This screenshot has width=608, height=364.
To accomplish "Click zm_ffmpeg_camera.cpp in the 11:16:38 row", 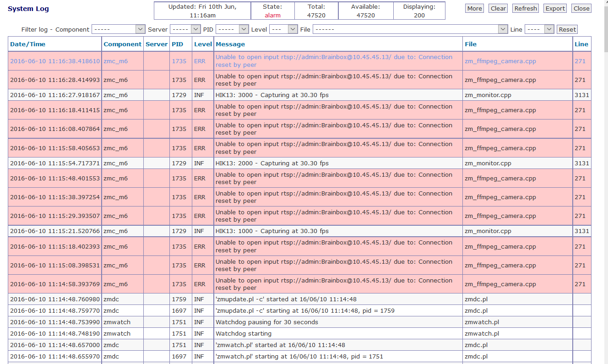I will pyautogui.click(x=500, y=61).
